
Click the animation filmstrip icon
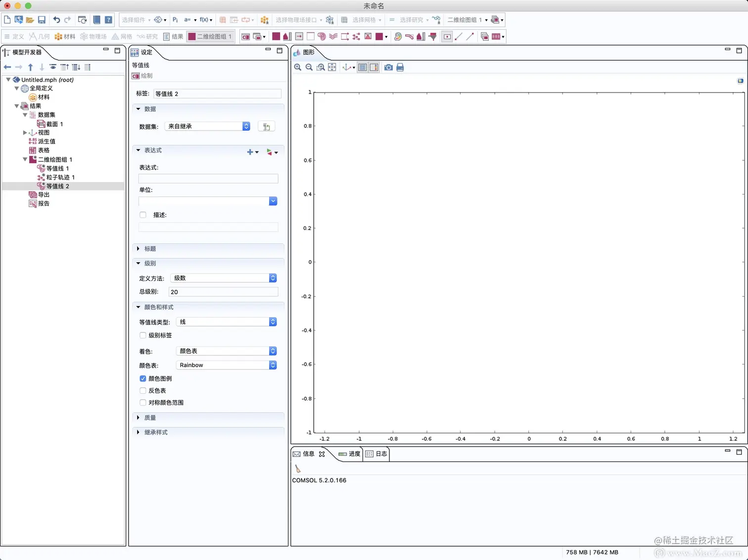[x=496, y=36]
